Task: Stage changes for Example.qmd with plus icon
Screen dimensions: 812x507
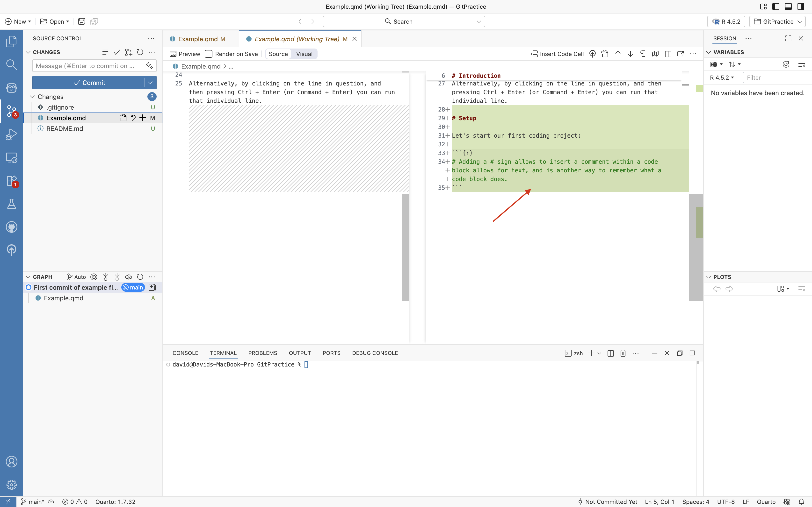Action: (143, 118)
